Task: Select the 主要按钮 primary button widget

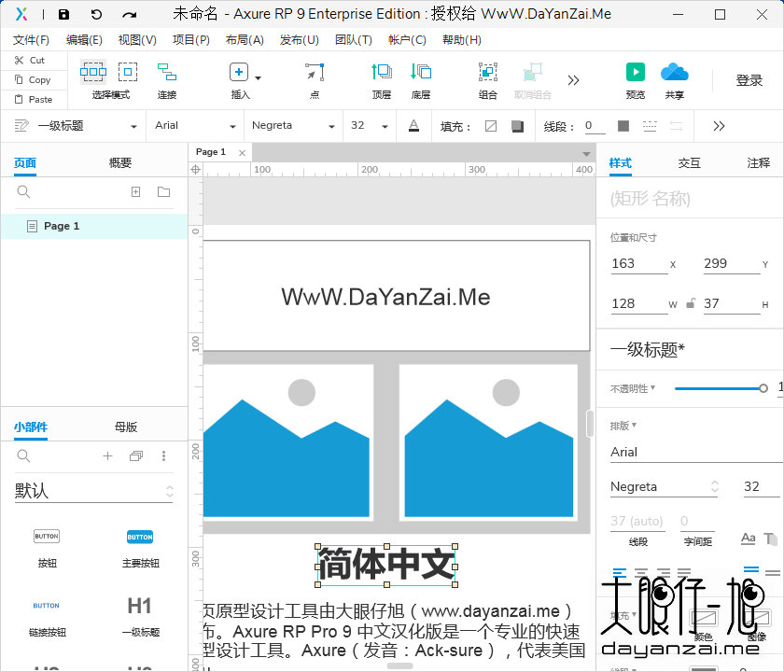Action: (141, 549)
